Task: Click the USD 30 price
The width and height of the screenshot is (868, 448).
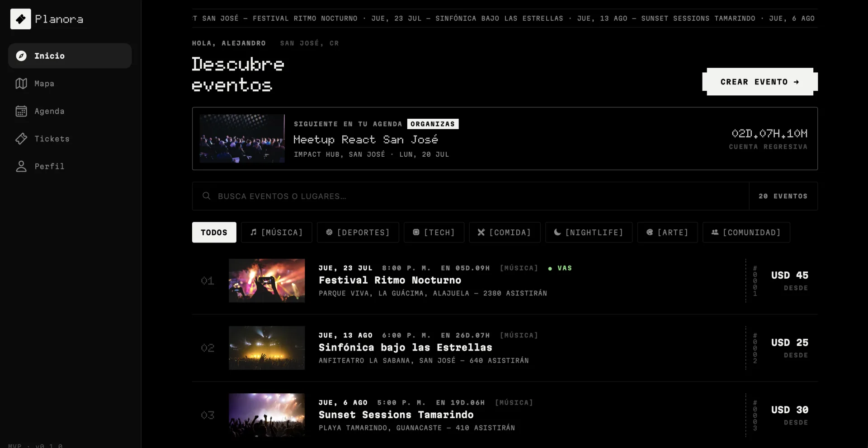Action: click(790, 410)
